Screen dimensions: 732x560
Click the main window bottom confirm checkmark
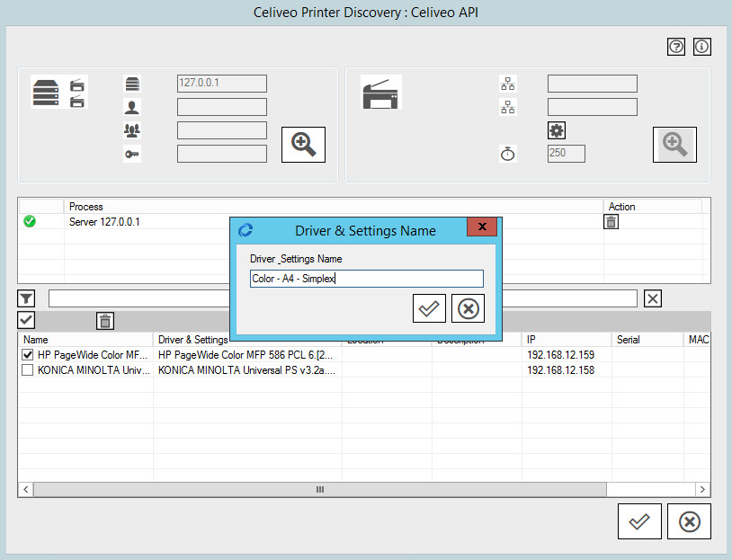pos(639,522)
